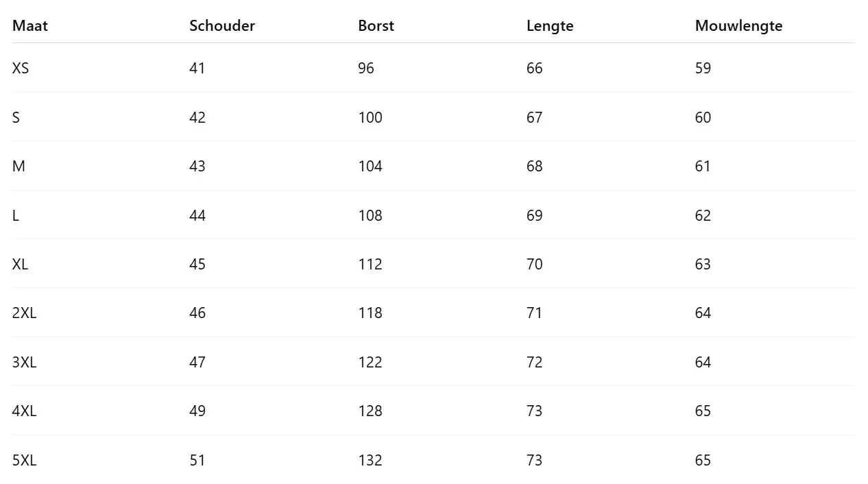Select the 3XL size row label

pyautogui.click(x=24, y=362)
